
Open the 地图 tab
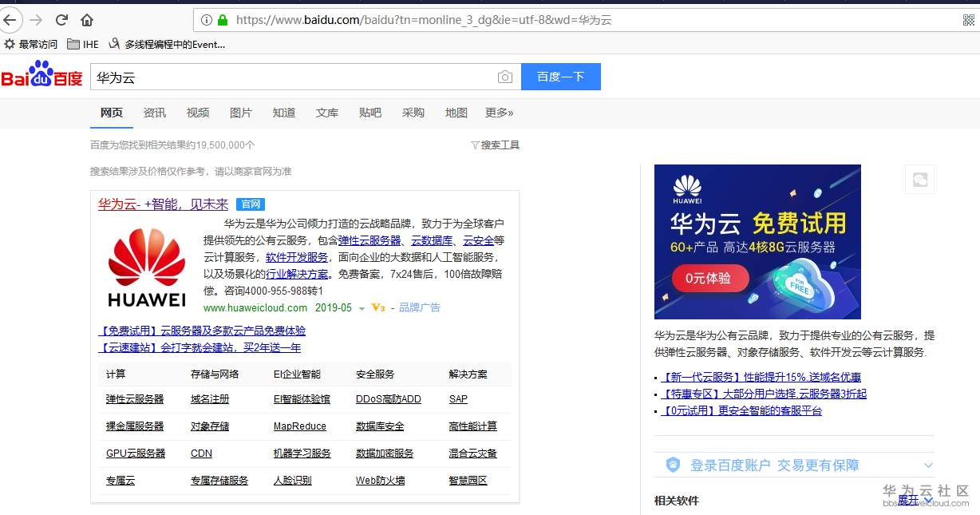click(x=456, y=113)
